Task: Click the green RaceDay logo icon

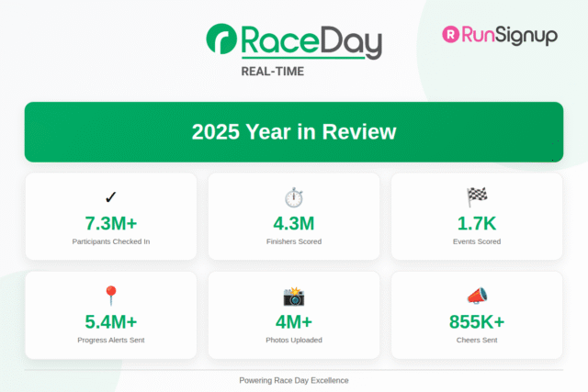Action: 222,41
